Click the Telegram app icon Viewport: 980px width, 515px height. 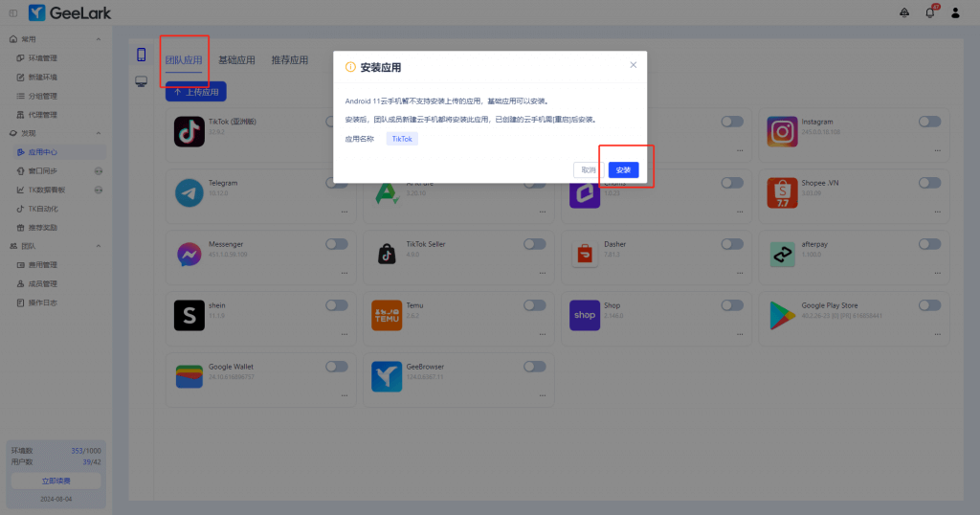pos(189,192)
